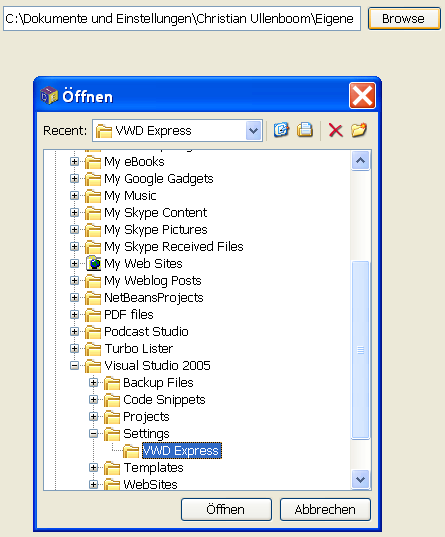Click the Podcast Studio folder icon
This screenshot has width=445, height=537.
tap(93, 332)
